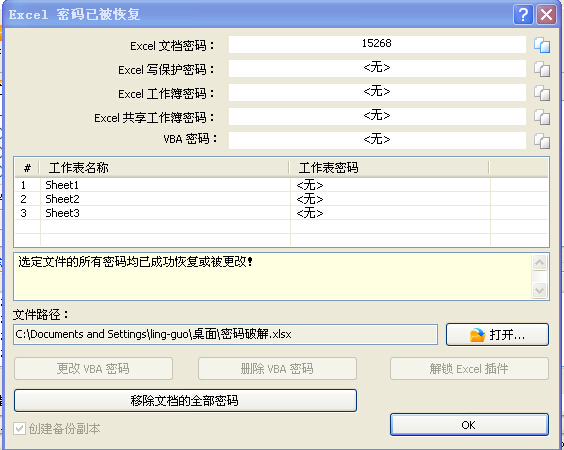Select Sheet1 row in worksheet list
Screen dimensions: 564x450
(x=282, y=185)
